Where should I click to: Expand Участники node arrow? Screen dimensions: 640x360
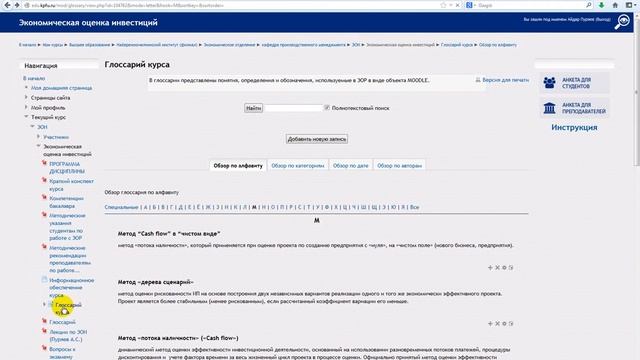tap(38, 137)
